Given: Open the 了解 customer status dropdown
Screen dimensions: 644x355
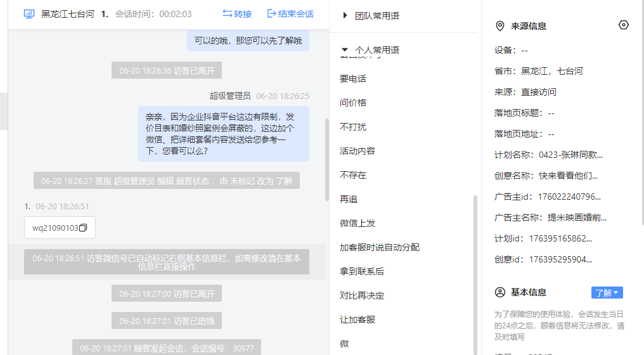Looking at the screenshot, I should coord(607,292).
